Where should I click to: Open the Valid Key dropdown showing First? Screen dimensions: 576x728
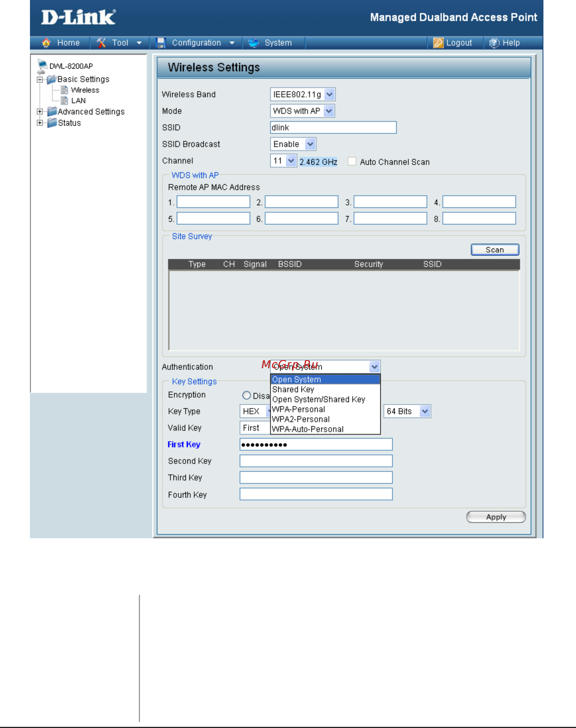point(255,428)
